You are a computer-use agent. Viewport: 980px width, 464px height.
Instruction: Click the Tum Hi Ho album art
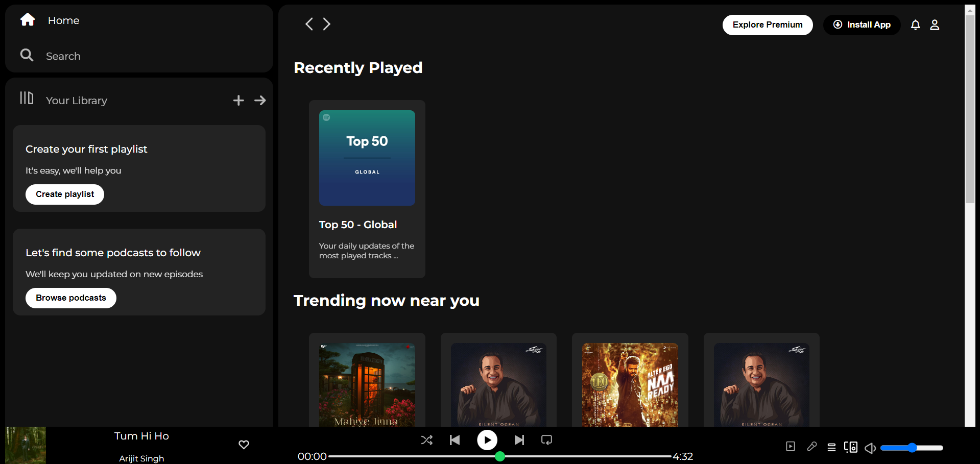click(x=26, y=445)
